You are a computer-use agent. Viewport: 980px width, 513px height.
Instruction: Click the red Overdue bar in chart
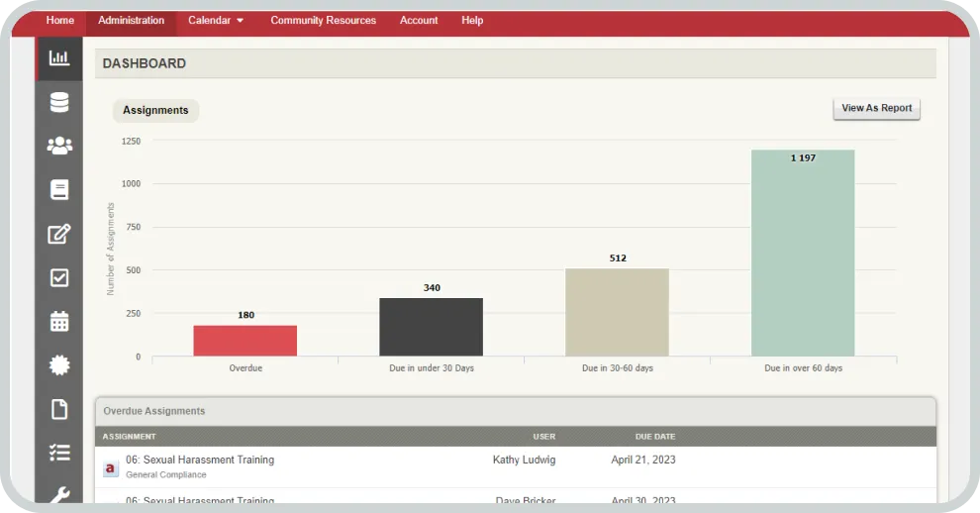[x=245, y=341]
